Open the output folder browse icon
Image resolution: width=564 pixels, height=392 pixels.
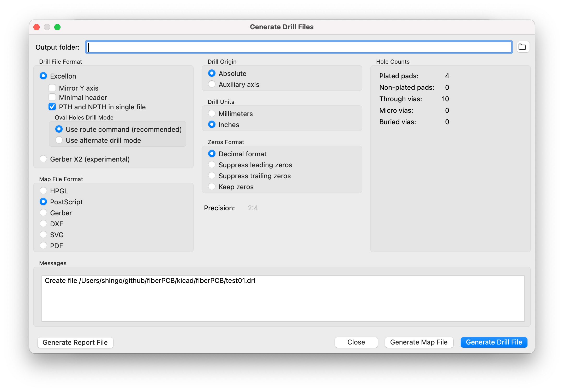pos(523,47)
